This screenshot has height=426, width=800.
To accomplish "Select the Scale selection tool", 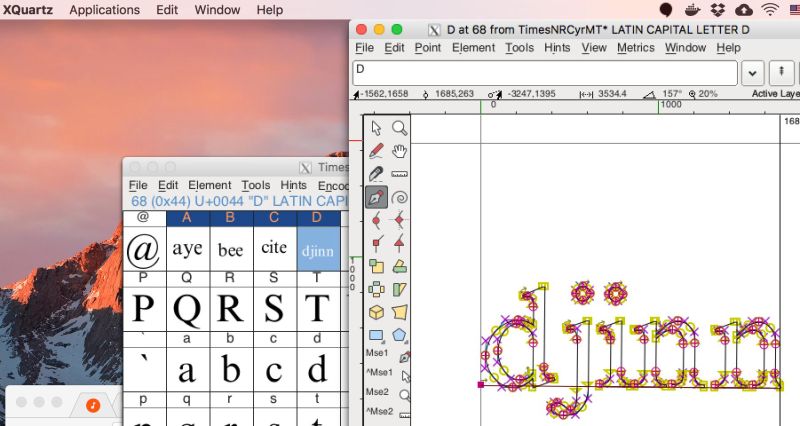I will (x=376, y=266).
